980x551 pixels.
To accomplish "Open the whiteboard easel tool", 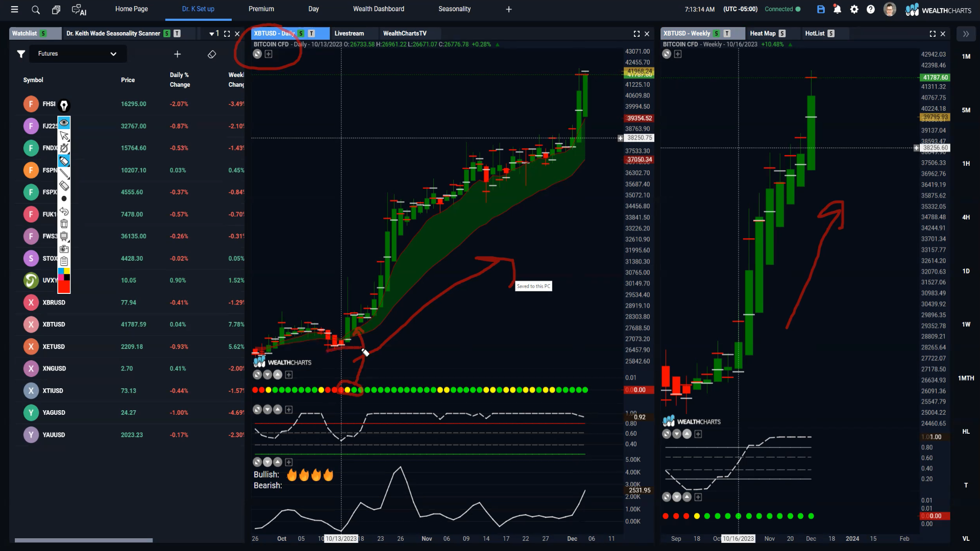I will point(64,236).
